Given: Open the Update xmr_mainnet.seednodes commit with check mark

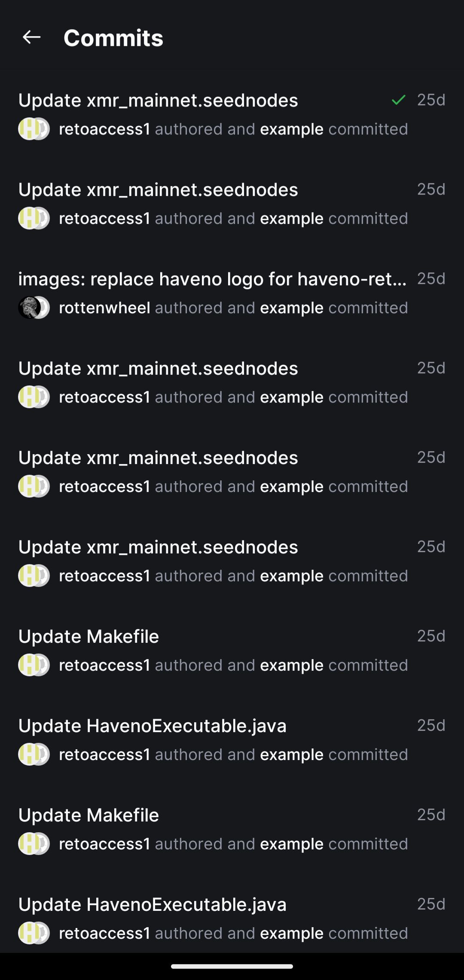Looking at the screenshot, I should [158, 101].
